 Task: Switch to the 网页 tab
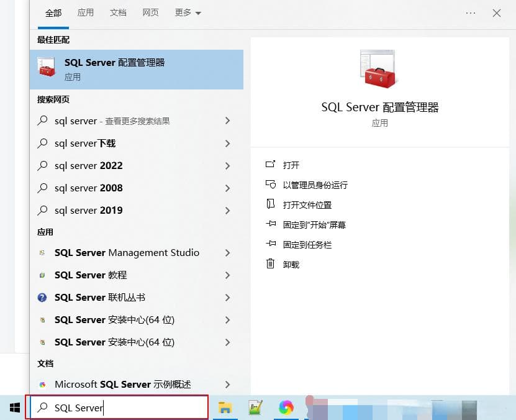pos(150,13)
